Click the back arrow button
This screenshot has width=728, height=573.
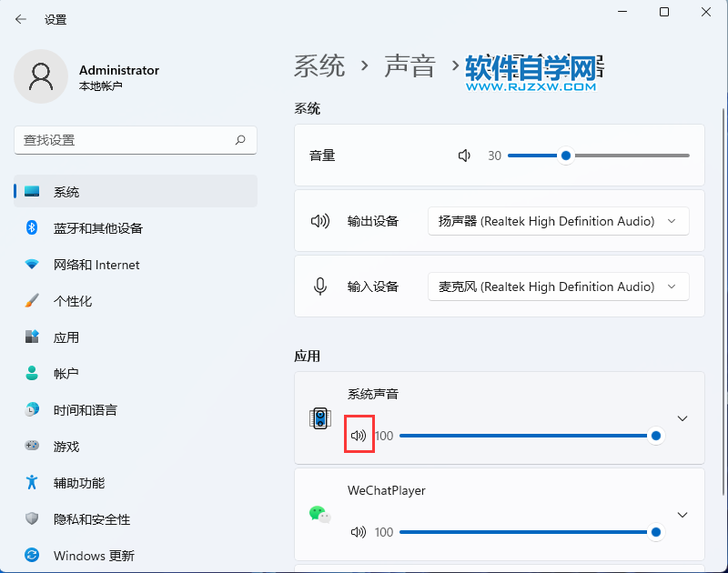(x=20, y=18)
